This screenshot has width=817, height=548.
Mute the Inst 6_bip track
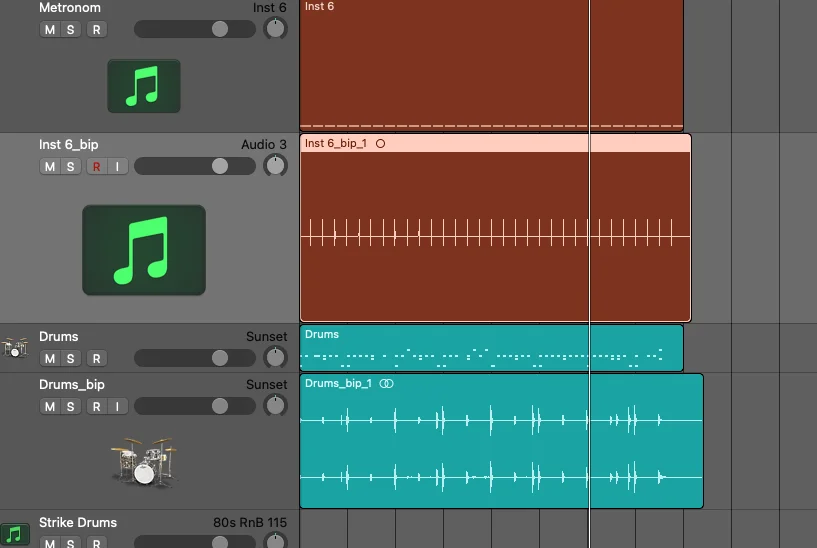[50, 167]
